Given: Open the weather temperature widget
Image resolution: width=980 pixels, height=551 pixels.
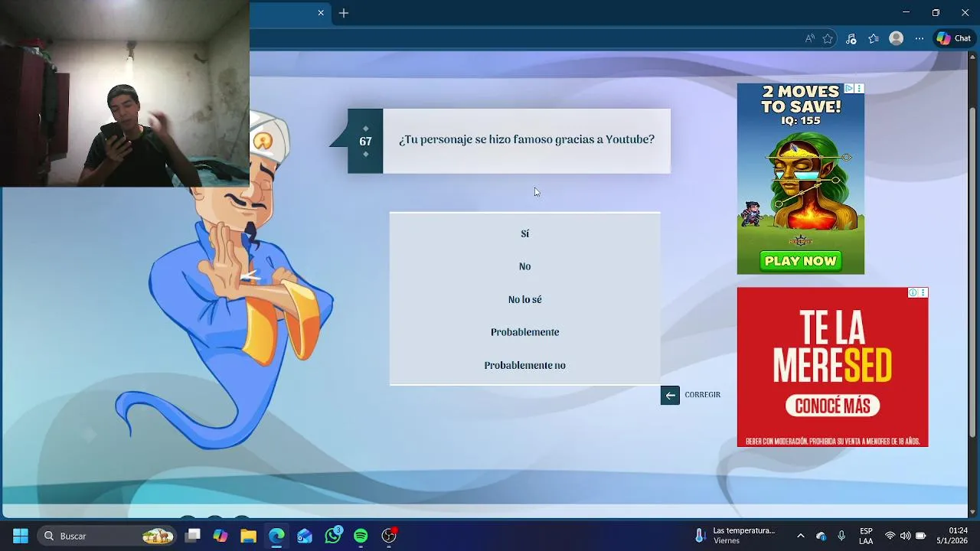Looking at the screenshot, I should pyautogui.click(x=735, y=536).
